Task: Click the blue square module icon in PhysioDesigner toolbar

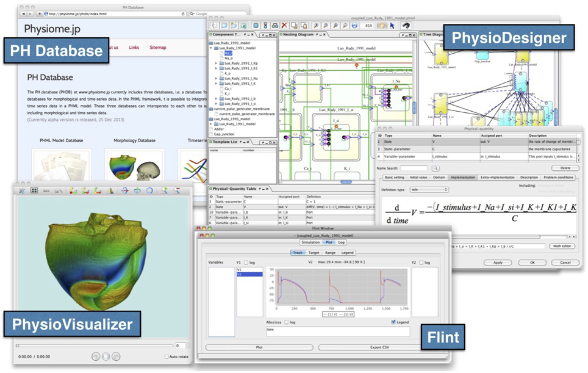Action: click(256, 26)
